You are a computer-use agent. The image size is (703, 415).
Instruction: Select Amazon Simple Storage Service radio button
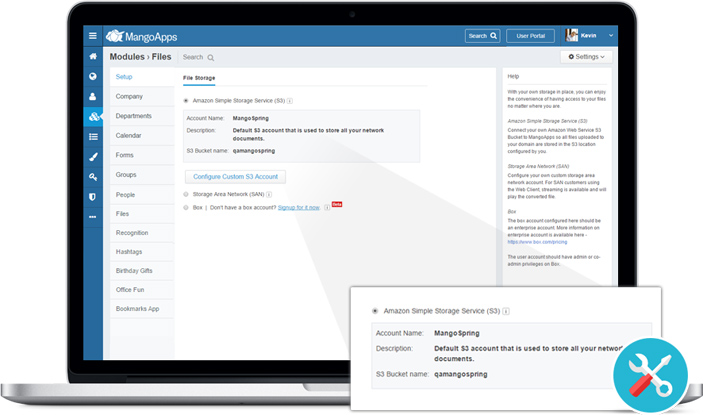pyautogui.click(x=186, y=101)
